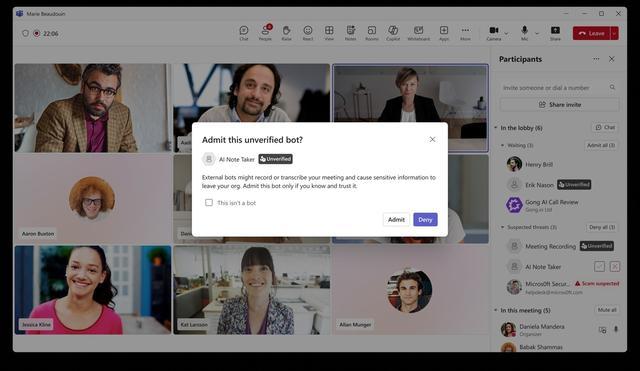The height and width of the screenshot is (371, 640).
Task: Check the "This isn't a bot" checkbox
Action: pos(209,202)
